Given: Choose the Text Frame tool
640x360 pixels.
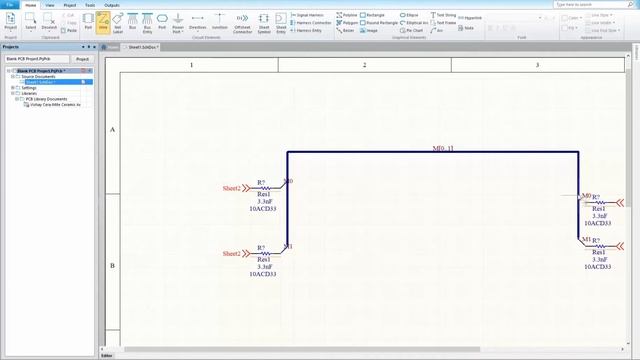Looking at the screenshot, I should pos(443,23).
